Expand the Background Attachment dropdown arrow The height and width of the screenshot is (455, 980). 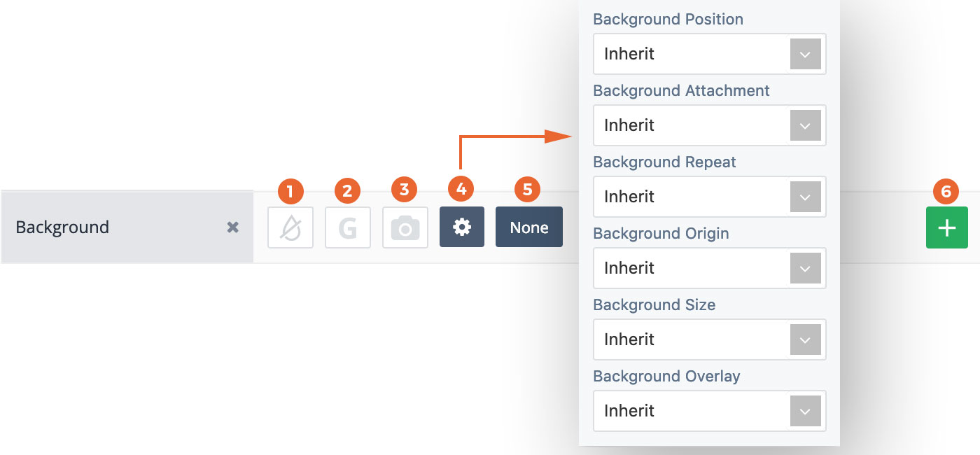(x=805, y=125)
